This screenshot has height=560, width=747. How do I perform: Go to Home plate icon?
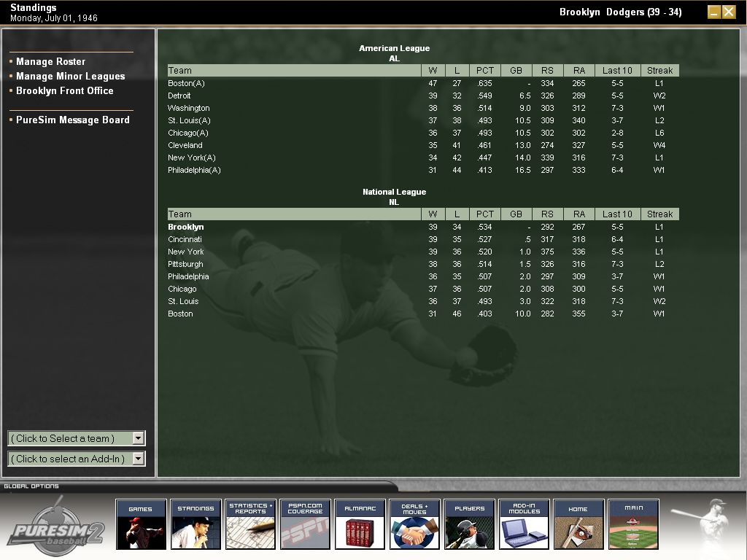click(x=578, y=524)
